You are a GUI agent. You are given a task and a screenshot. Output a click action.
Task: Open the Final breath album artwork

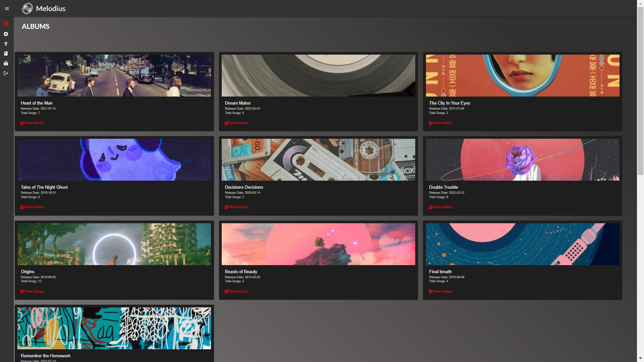point(522,244)
